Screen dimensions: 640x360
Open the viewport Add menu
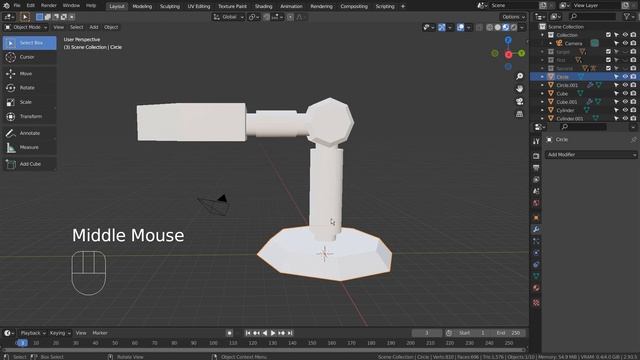(x=94, y=27)
